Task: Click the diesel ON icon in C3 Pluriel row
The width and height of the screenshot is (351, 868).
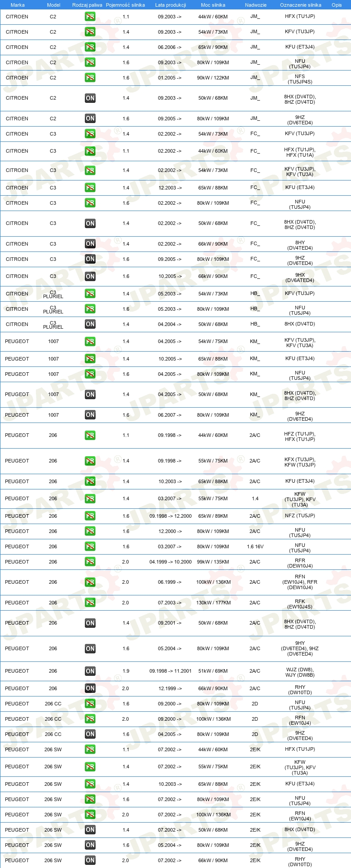Action: [x=90, y=324]
